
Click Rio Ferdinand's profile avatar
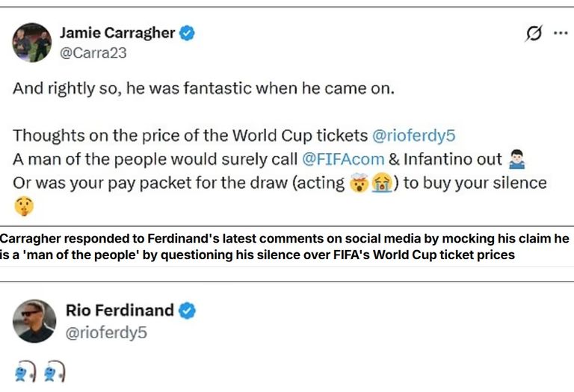(x=34, y=321)
